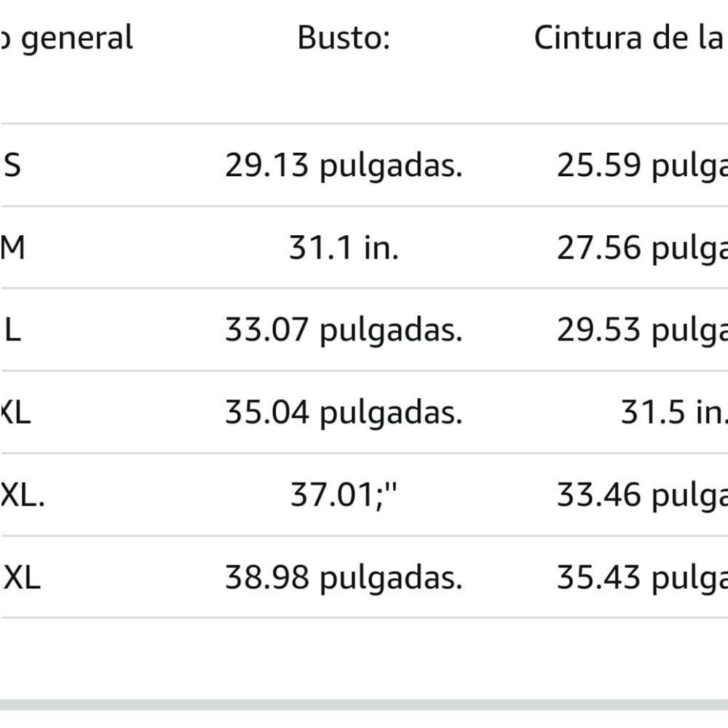
Task: Click the 33.46 waist measurement
Action: click(x=642, y=494)
